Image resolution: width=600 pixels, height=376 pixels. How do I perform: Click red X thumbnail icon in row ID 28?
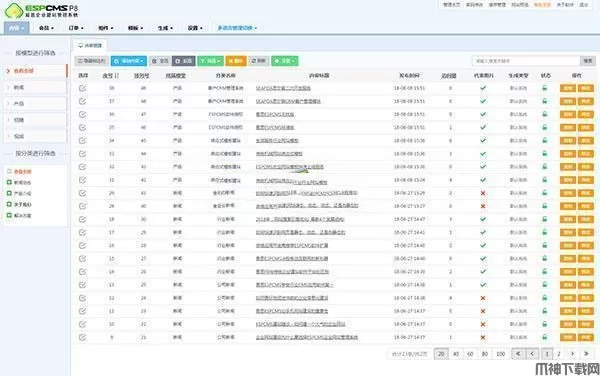pyautogui.click(x=483, y=206)
